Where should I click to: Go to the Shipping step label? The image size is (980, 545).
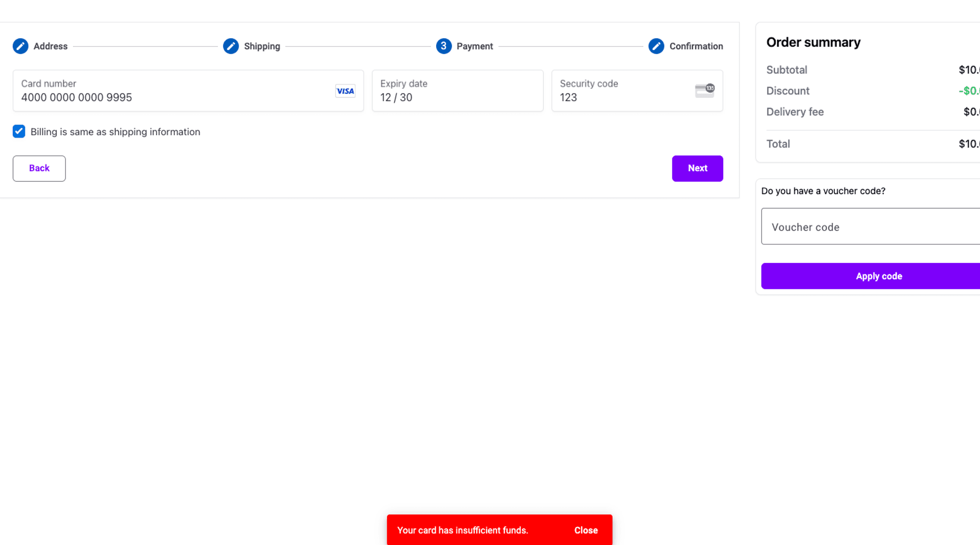pos(262,46)
